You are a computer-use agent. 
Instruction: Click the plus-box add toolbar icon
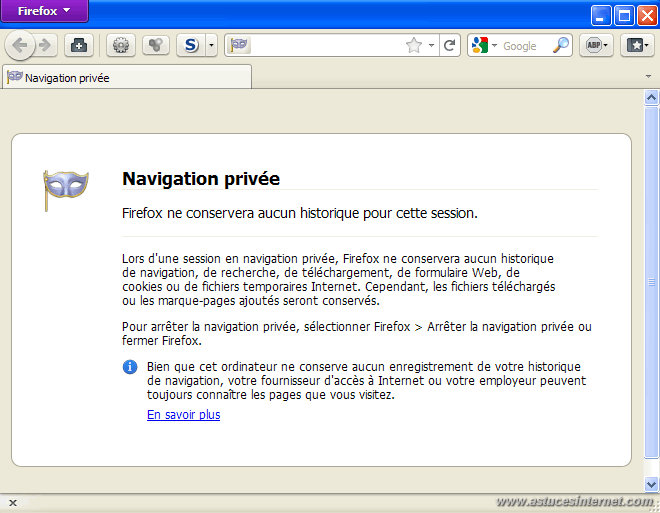click(x=79, y=45)
